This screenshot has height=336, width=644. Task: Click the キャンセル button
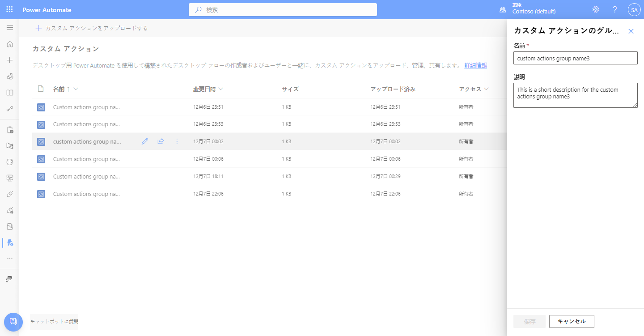point(572,321)
